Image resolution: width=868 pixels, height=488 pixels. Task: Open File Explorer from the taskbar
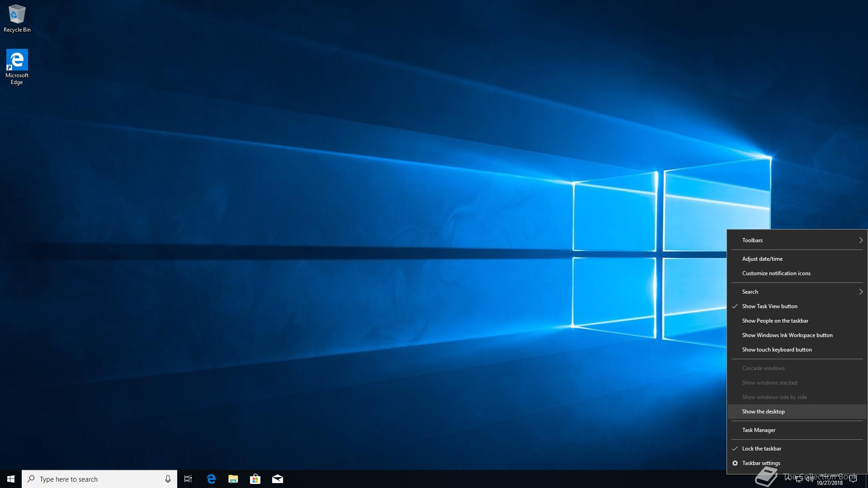tap(233, 479)
